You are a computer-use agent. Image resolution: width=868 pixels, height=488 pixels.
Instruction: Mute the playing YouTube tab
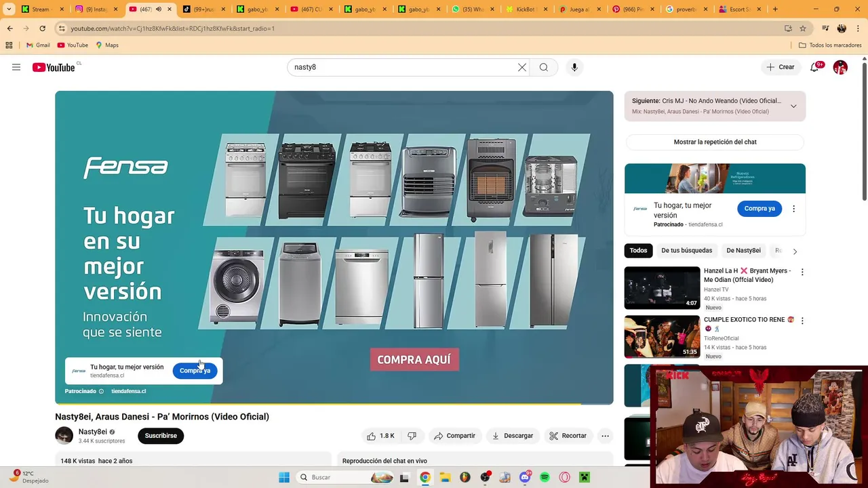coord(159,9)
